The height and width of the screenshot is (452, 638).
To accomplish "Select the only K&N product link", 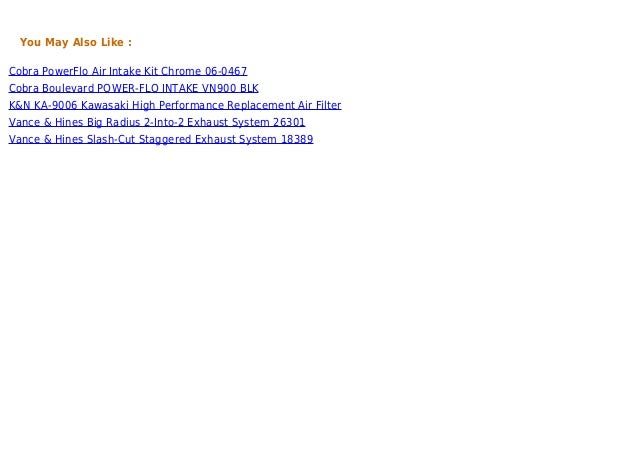I will (x=175, y=105).
